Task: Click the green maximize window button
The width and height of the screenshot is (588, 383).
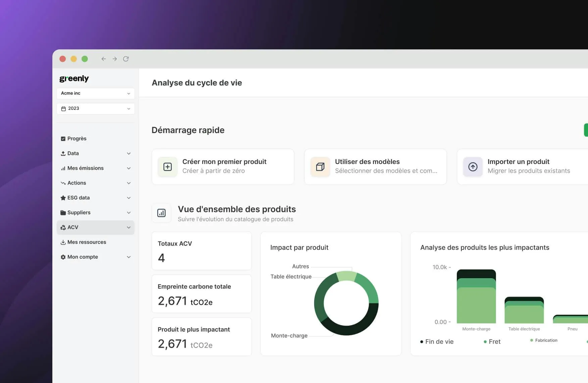Action: [x=85, y=59]
